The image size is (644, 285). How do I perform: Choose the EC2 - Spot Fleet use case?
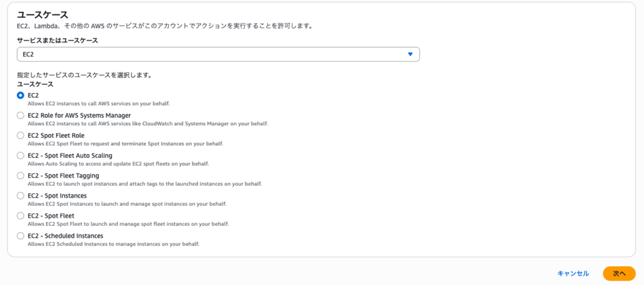point(21,216)
